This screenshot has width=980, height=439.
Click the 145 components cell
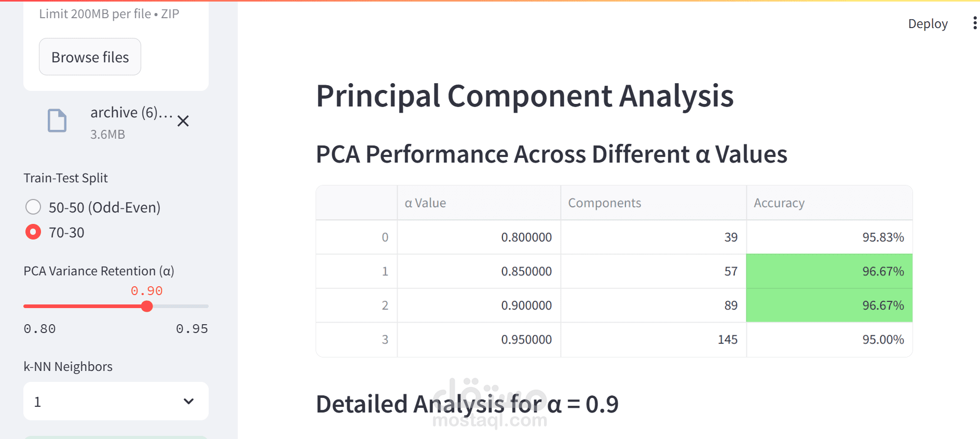(x=654, y=340)
